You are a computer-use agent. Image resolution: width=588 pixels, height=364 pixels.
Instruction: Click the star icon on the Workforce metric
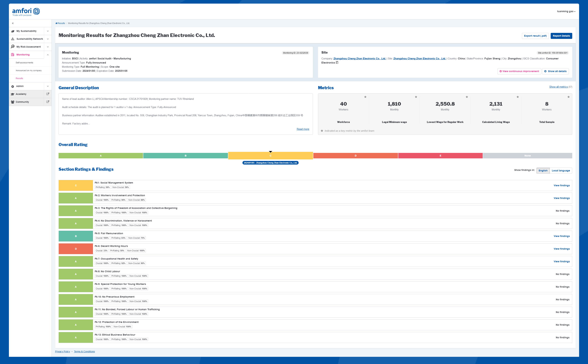point(365,97)
